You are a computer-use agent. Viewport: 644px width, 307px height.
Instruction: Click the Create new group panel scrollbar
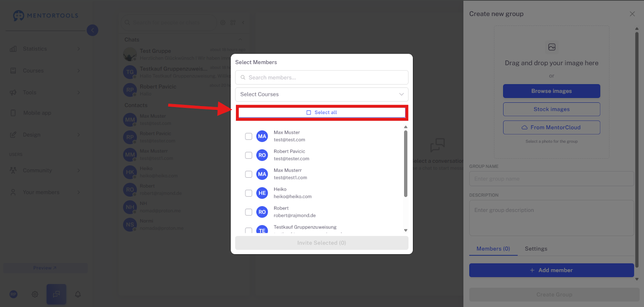point(637,149)
